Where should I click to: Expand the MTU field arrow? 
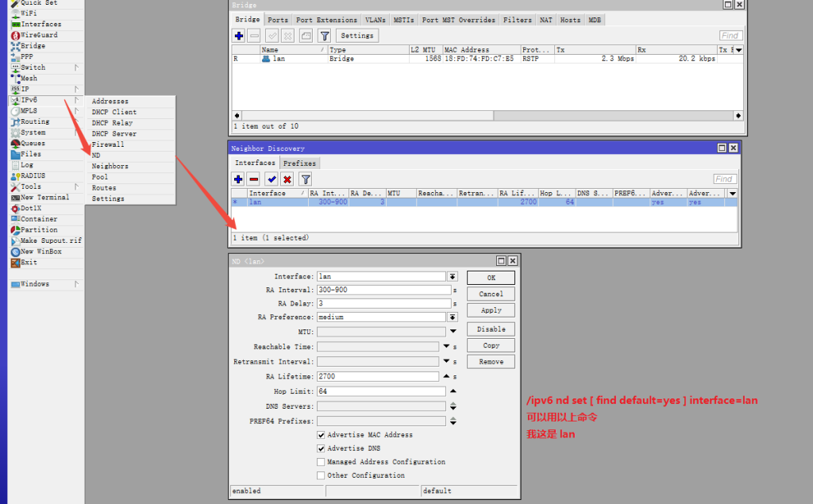pos(453,332)
